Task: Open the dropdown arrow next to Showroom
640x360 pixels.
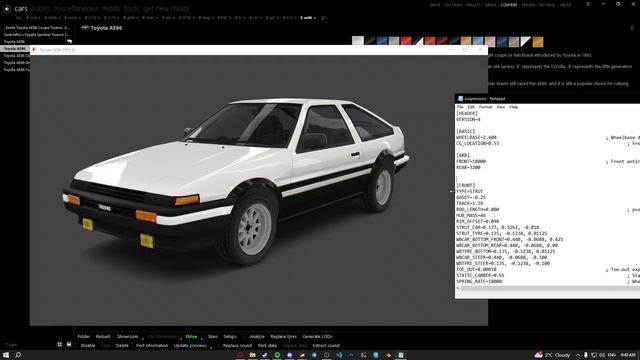Action: (x=143, y=339)
